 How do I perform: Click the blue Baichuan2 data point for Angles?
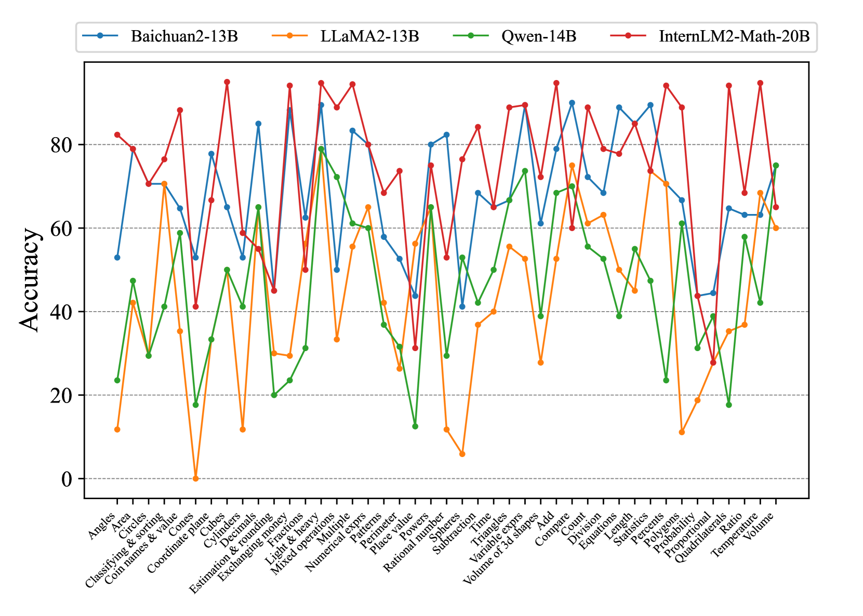coord(117,258)
